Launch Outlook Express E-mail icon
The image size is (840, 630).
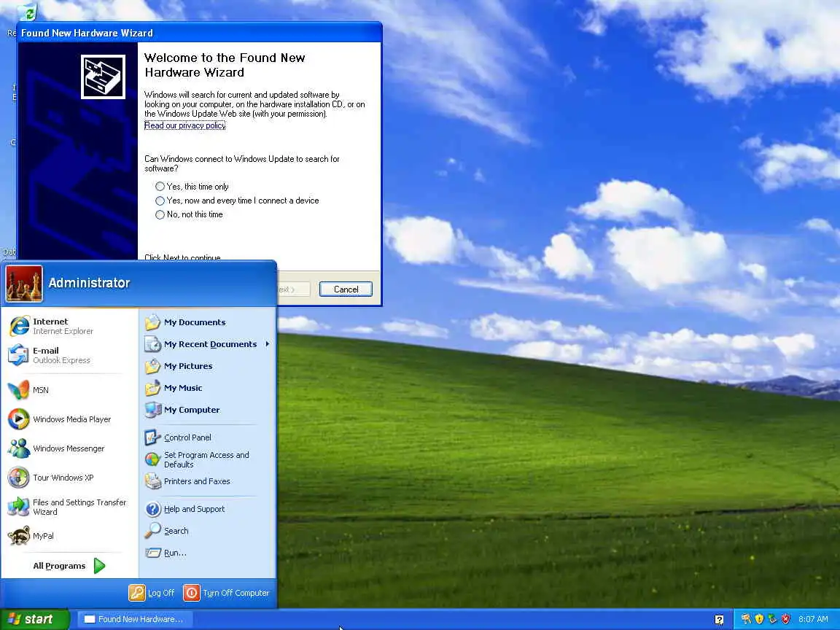tap(19, 355)
